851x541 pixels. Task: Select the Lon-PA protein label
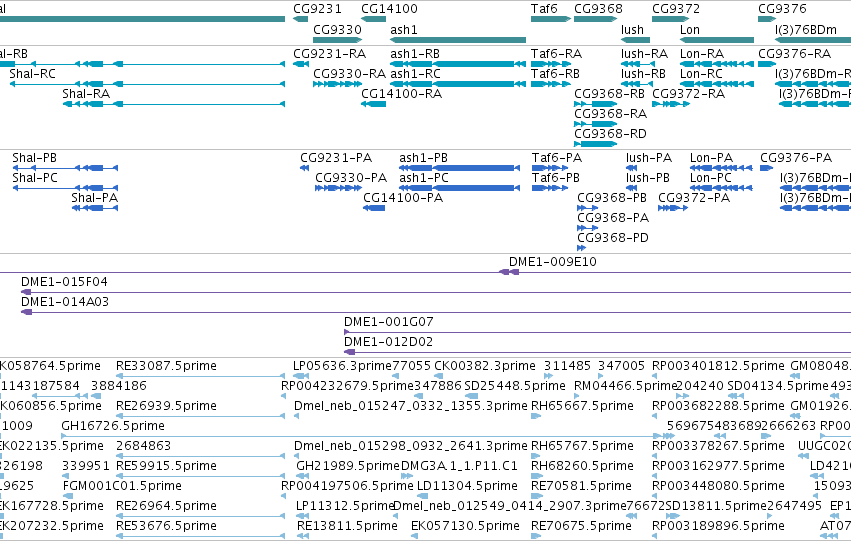(x=712, y=158)
